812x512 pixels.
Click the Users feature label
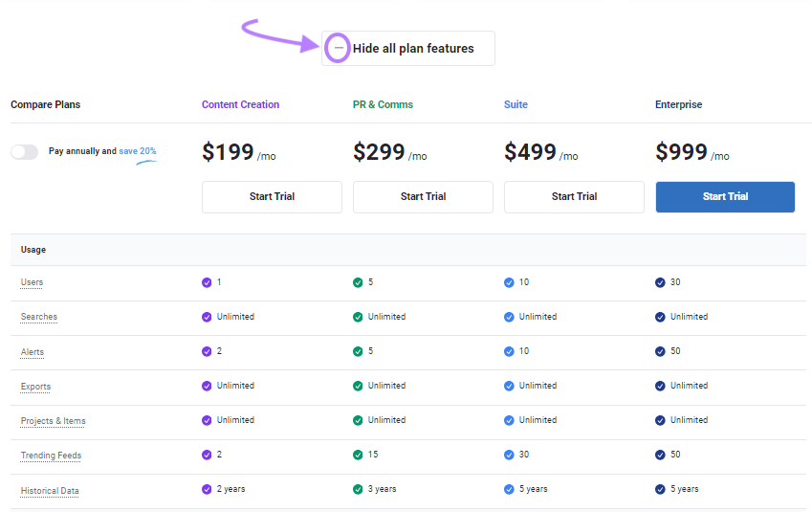click(32, 282)
